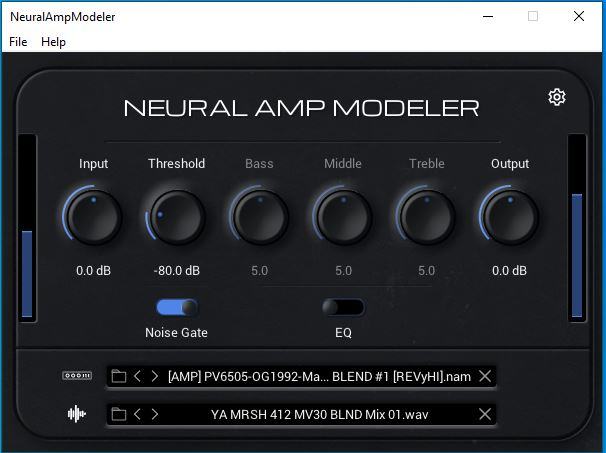This screenshot has height=453, width=606.
Task: Click the Treble knob
Action: pos(427,216)
